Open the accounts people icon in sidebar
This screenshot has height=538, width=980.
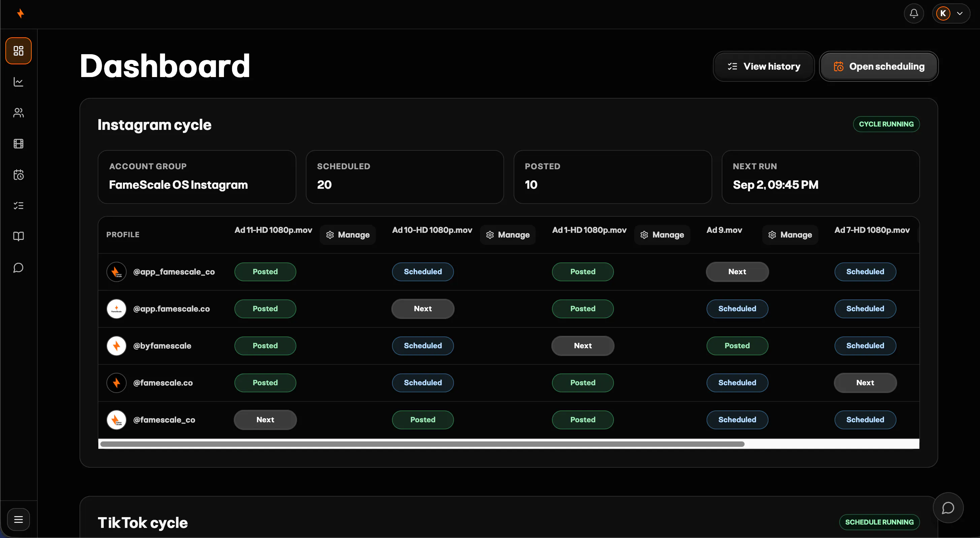click(18, 113)
